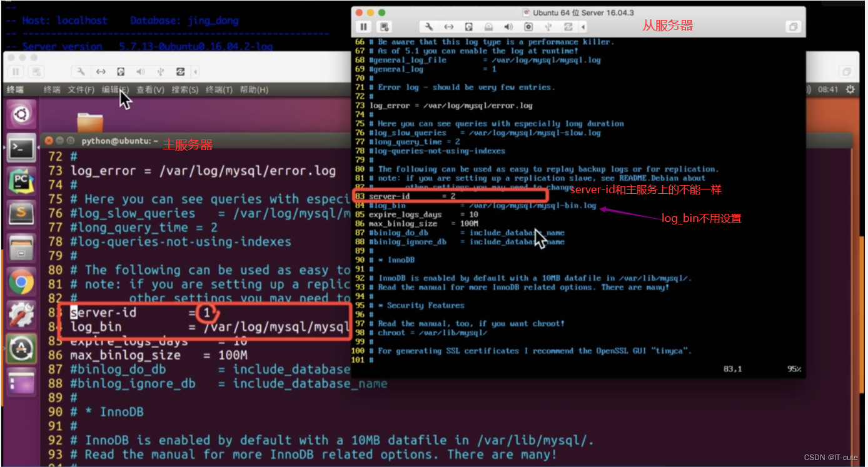
Task: Click window mode button at right of Ubuntu Server VM toolbar
Action: (x=793, y=27)
